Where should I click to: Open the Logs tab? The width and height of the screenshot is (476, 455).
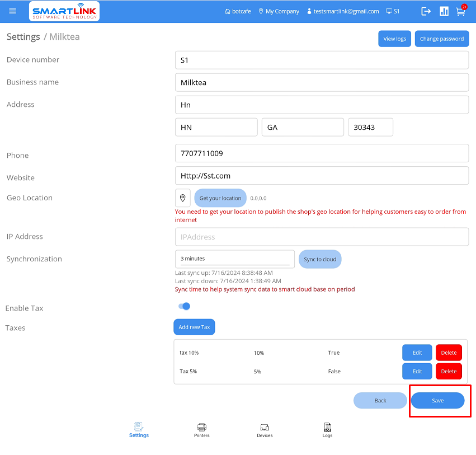point(327,430)
